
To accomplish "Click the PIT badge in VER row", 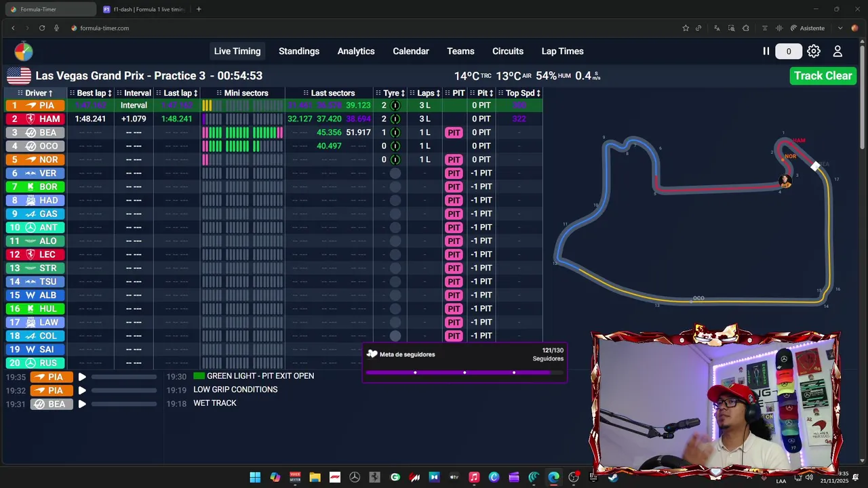I will point(454,173).
